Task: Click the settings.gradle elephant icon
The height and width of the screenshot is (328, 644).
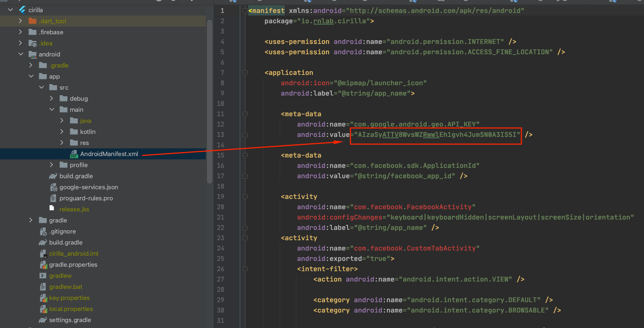Action: (x=43, y=320)
